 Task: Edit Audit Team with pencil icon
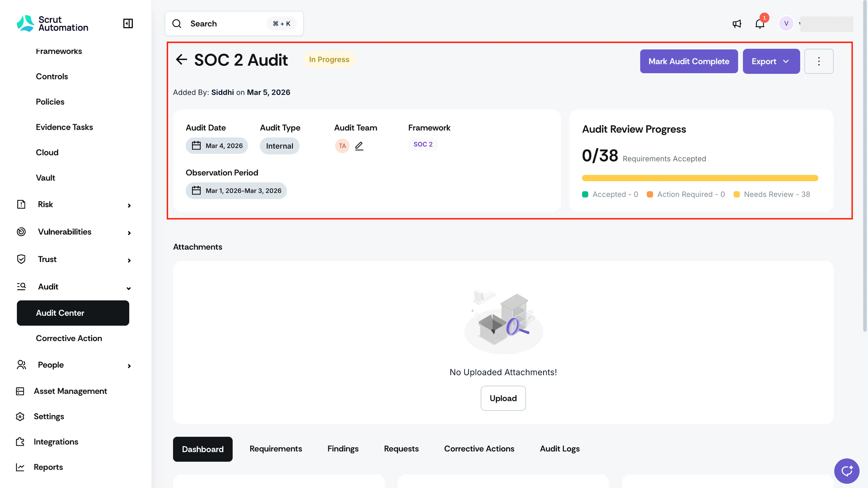click(359, 146)
